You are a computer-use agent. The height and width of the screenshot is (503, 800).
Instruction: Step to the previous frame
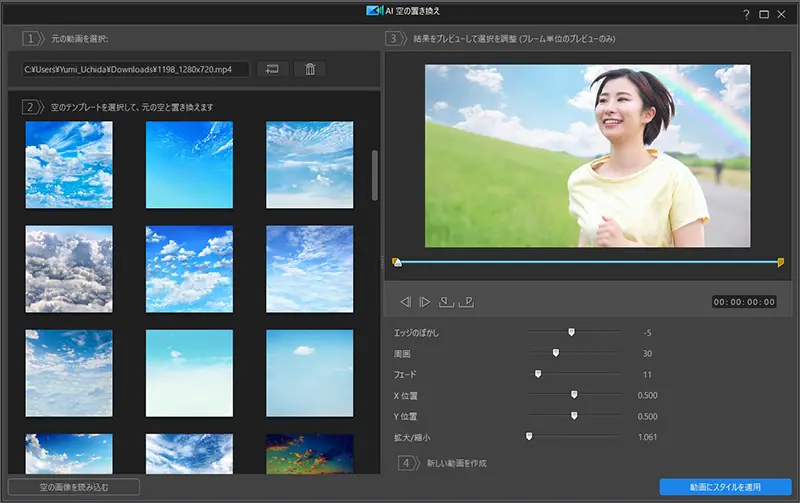(406, 302)
